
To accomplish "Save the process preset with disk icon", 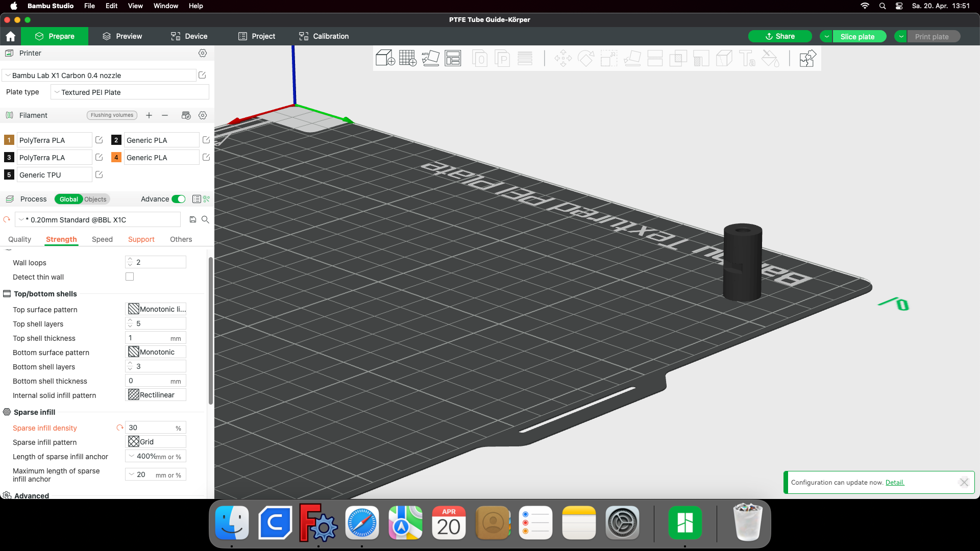I will coord(193,219).
